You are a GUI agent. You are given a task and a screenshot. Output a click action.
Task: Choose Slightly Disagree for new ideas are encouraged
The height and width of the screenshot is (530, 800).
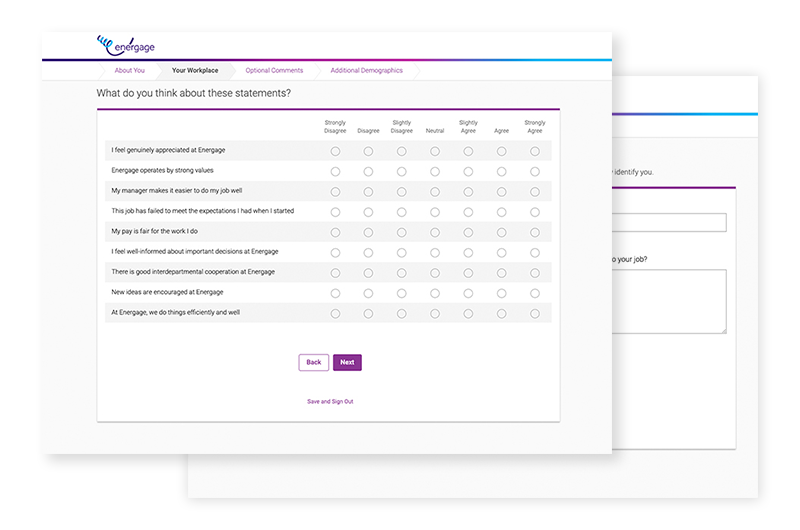pyautogui.click(x=402, y=293)
